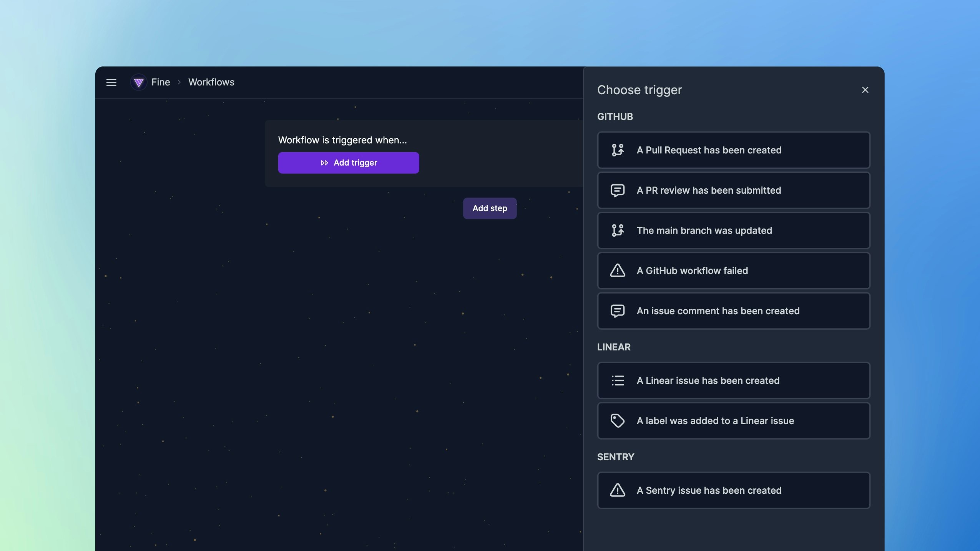Open the hamburger menu
The image size is (980, 551).
tap(111, 82)
